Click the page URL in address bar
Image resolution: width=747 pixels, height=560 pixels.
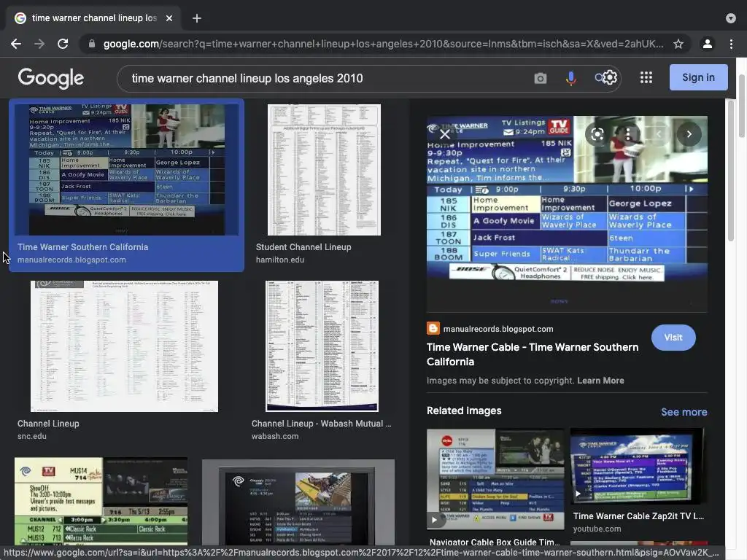click(x=383, y=44)
